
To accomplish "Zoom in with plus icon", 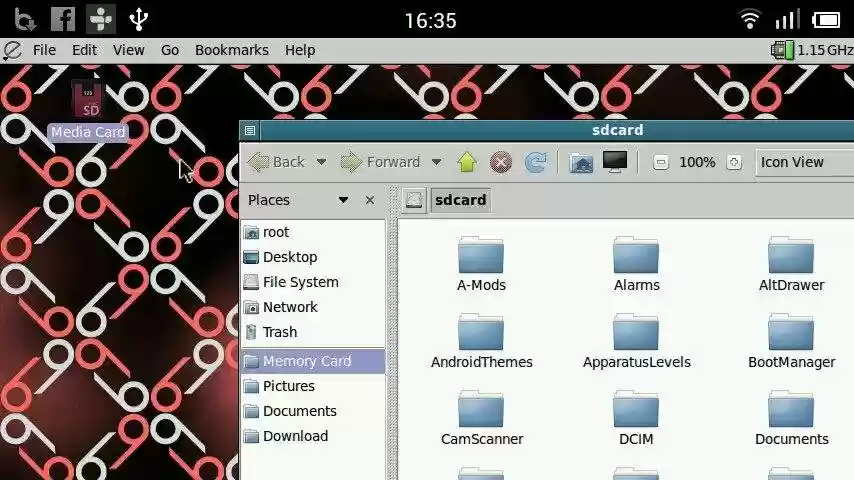I will [x=734, y=162].
